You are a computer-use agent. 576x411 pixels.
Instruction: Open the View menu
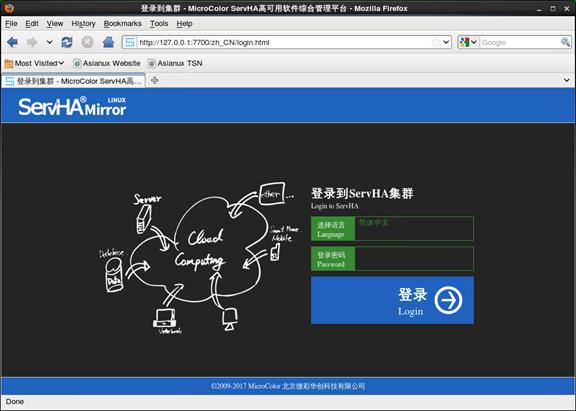click(55, 24)
